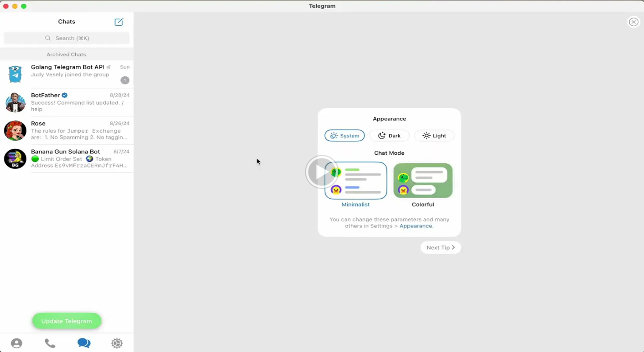Viewport: 644px width, 352px height.
Task: Click the compose new message icon
Action: click(x=119, y=22)
